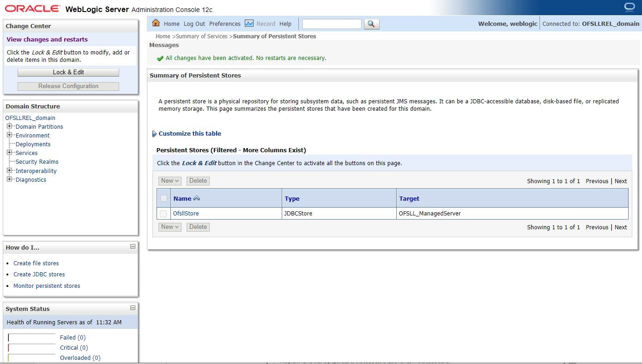
Task: Expand the Interoperability tree node
Action: click(x=9, y=170)
